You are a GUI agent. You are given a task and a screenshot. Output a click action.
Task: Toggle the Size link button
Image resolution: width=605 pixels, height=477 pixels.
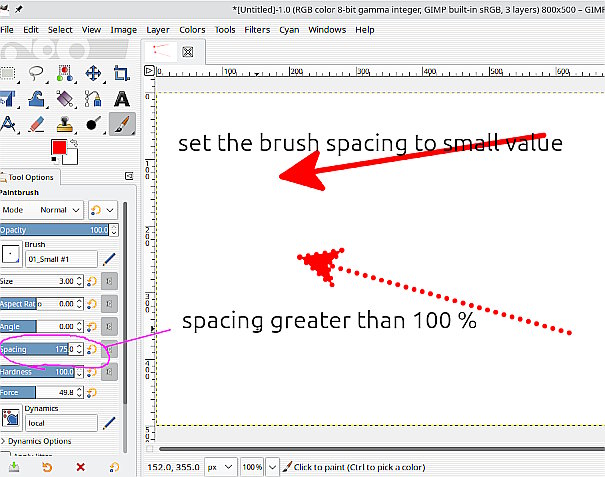[109, 281]
